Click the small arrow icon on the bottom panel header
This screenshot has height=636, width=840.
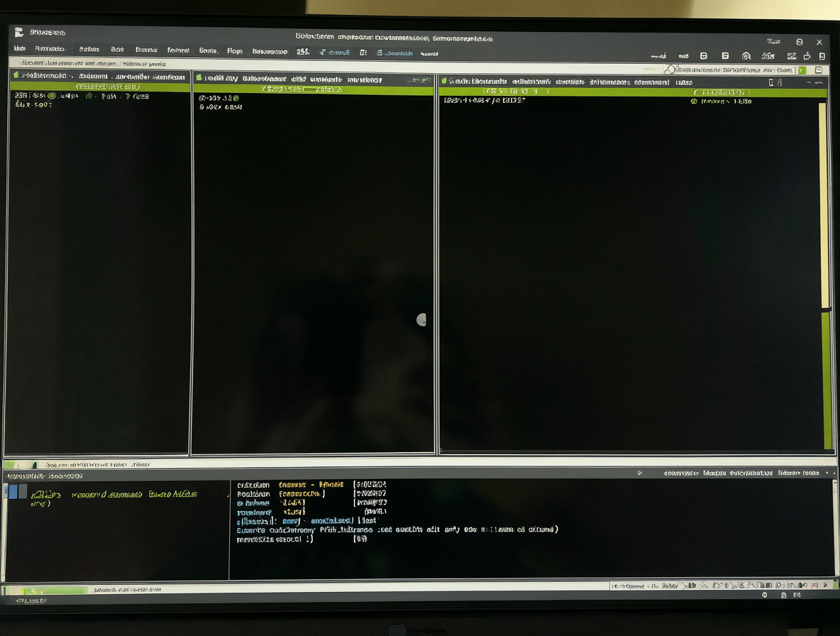coord(640,473)
